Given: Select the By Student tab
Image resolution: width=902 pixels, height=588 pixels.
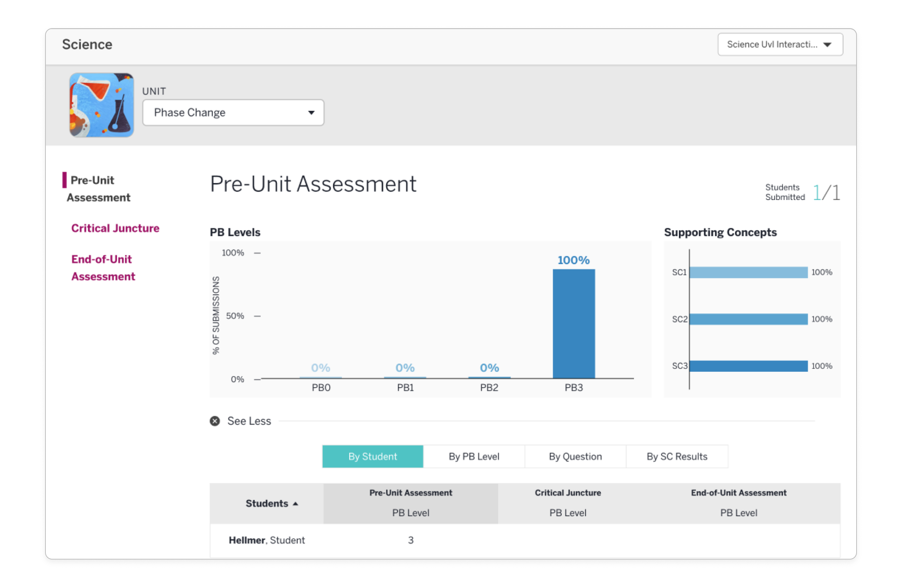Looking at the screenshot, I should click(x=372, y=456).
